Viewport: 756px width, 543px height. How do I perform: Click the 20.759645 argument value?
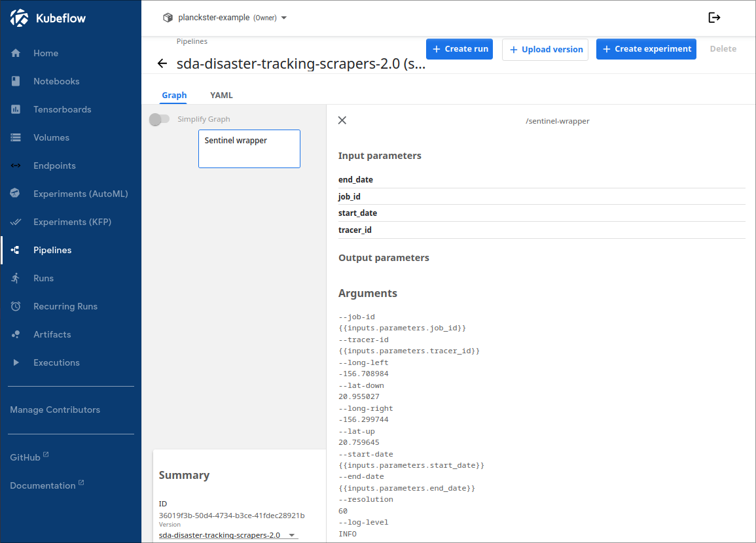[359, 442]
